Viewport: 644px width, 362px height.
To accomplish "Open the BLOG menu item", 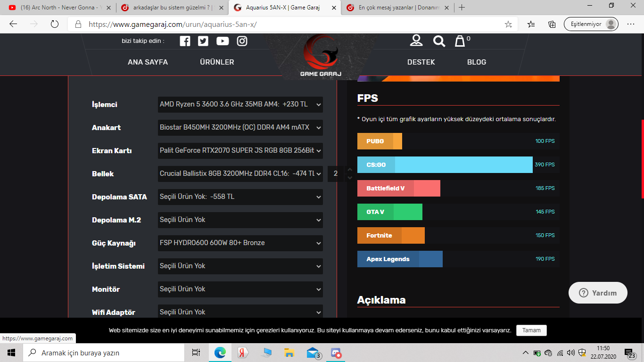I will 477,62.
